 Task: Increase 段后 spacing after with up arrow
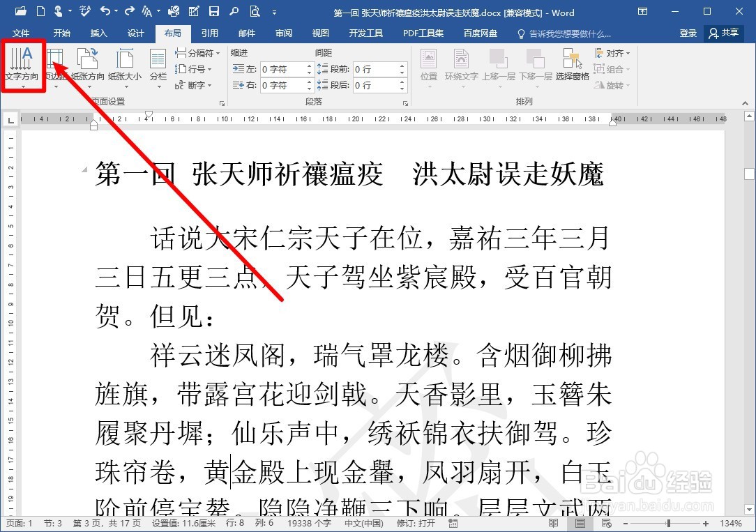402,82
